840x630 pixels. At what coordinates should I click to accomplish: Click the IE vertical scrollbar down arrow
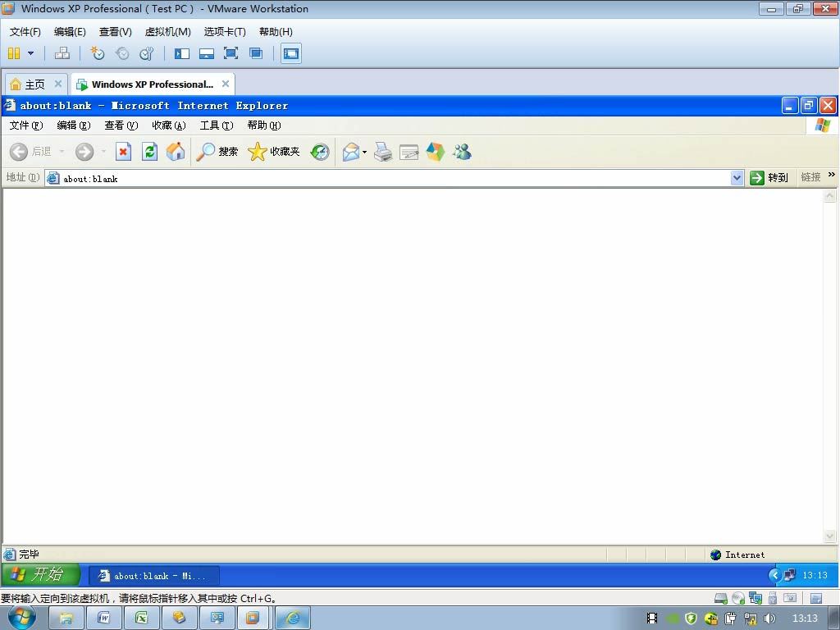click(x=830, y=536)
